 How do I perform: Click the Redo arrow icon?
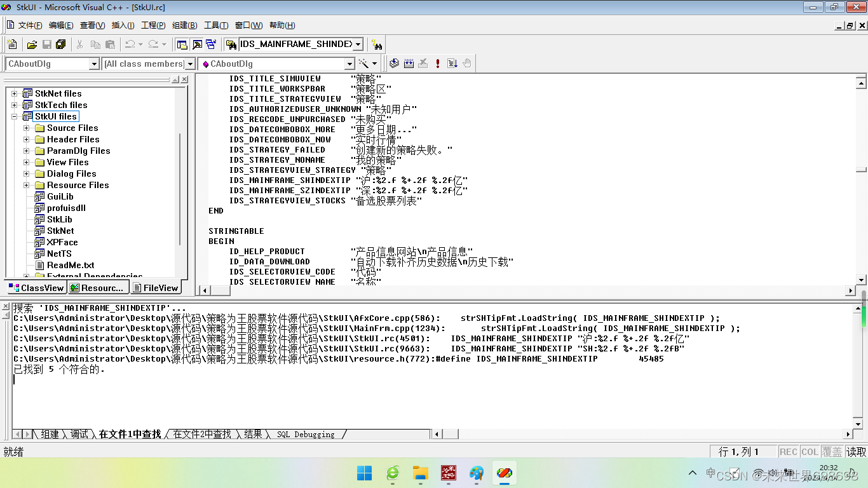[x=153, y=44]
